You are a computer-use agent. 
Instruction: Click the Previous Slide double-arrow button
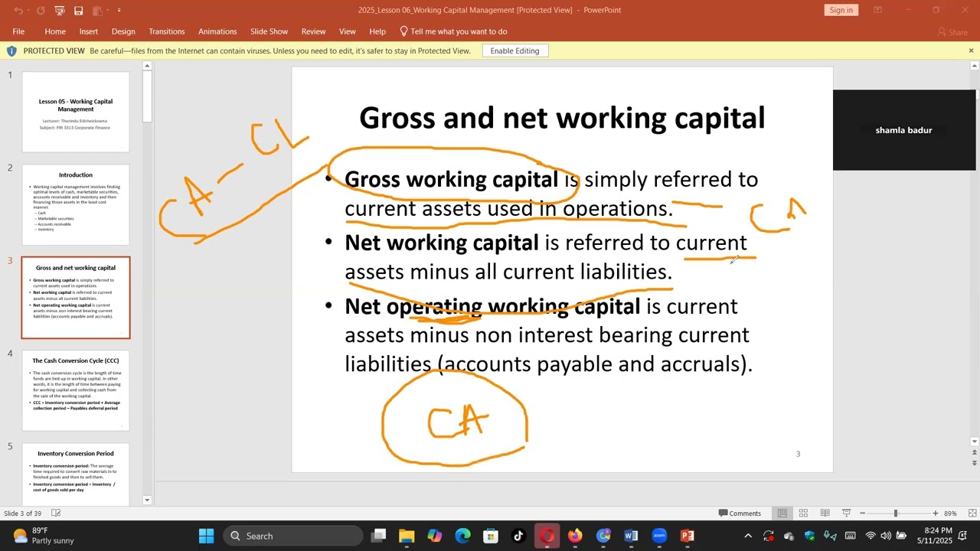[974, 454]
